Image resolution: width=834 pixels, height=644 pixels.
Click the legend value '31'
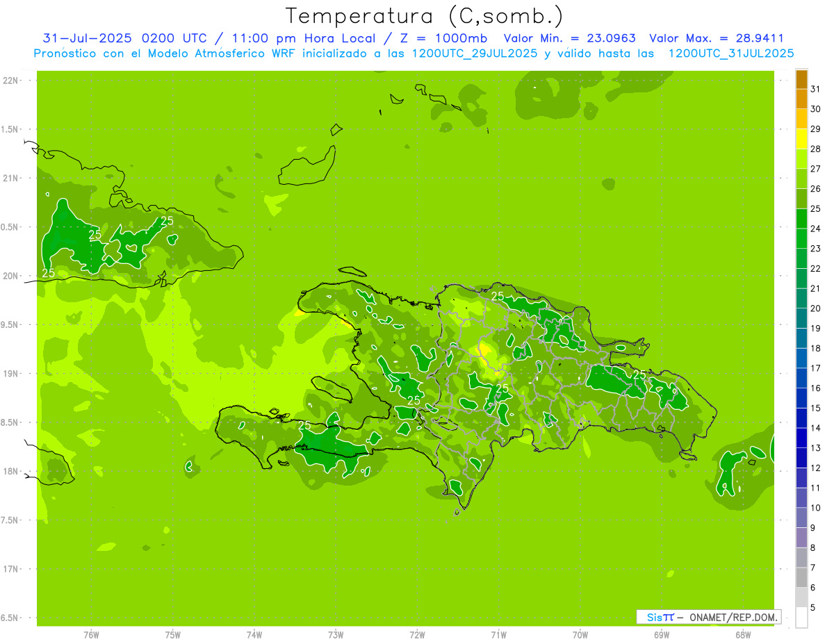point(815,89)
